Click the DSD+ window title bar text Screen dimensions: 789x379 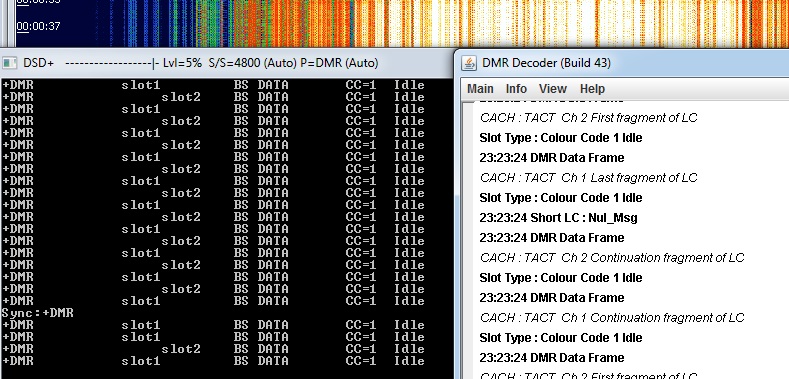[201, 63]
